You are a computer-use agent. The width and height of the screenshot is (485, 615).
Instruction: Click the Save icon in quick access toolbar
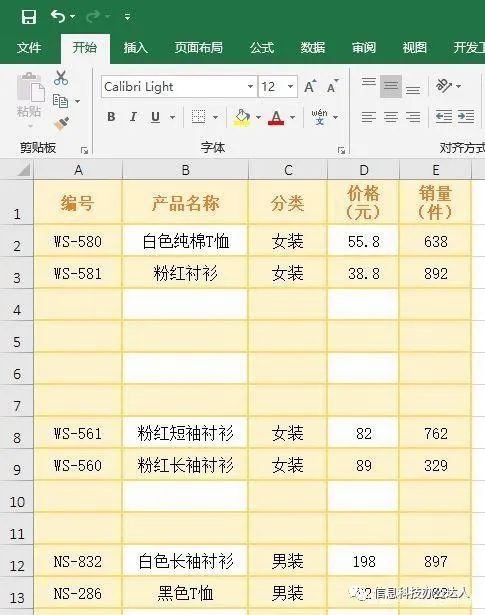[29, 17]
